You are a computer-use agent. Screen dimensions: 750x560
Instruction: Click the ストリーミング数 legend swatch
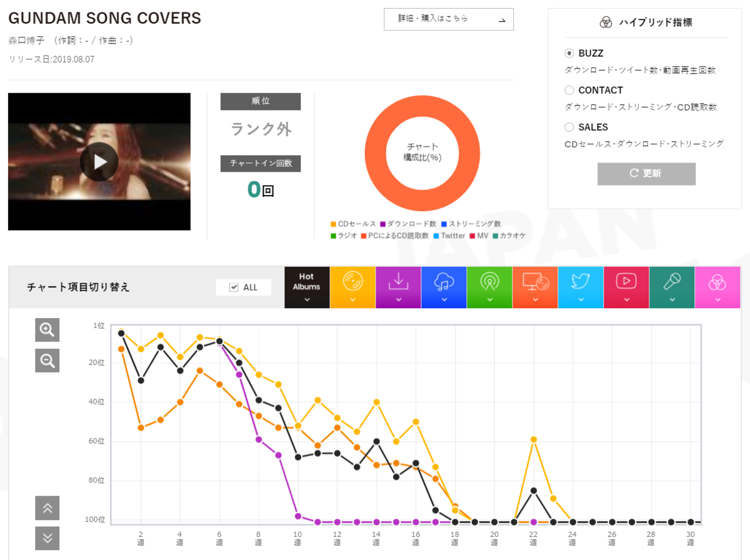(x=444, y=224)
